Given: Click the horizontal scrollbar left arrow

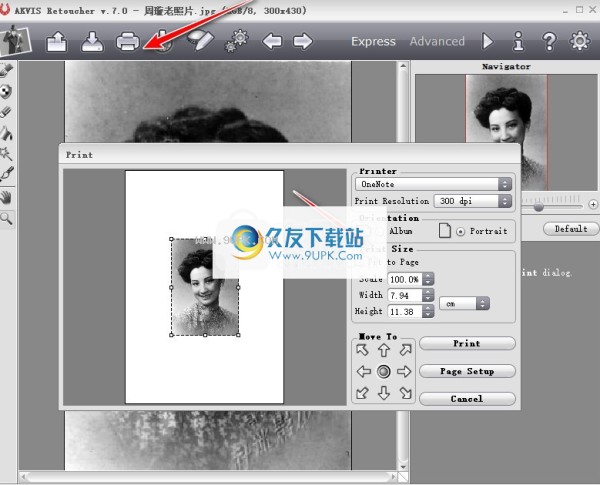Looking at the screenshot, I should [23, 477].
